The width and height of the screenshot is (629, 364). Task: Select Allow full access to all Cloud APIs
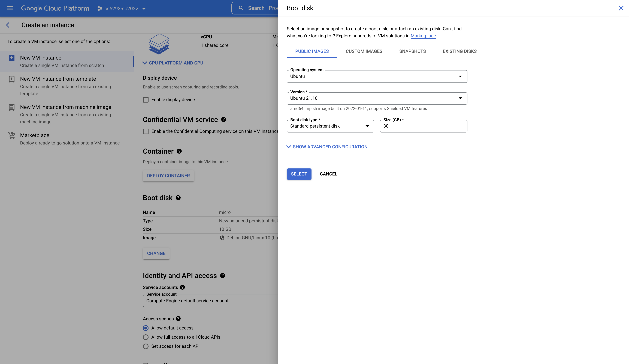point(146,337)
